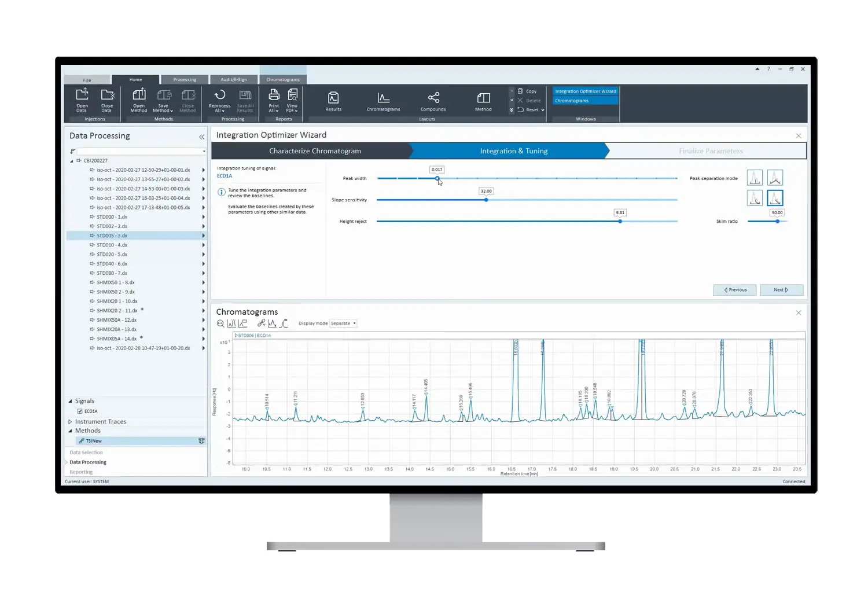This screenshot has height=592, width=868.
Task: Select the highlighted peak separation mode
Action: coord(775,198)
